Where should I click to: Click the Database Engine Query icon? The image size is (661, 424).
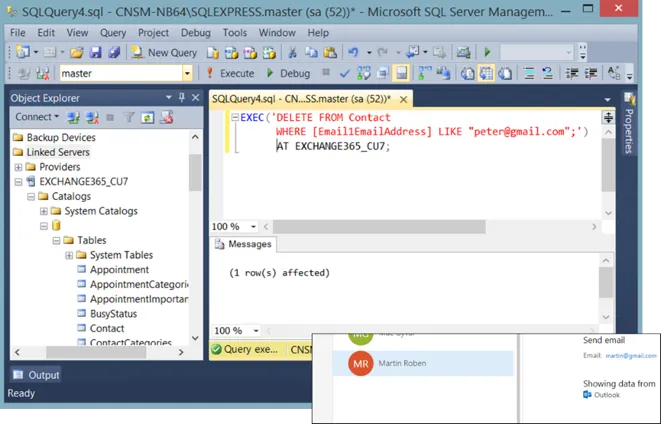pos(212,52)
